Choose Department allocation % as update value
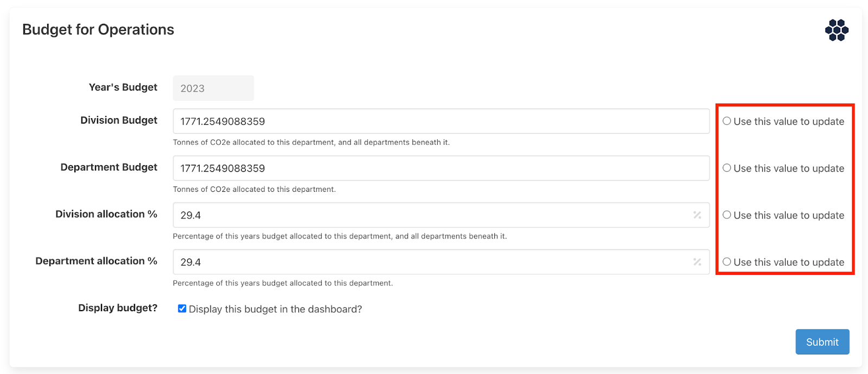Viewport: 868px width, 374px height. click(727, 262)
